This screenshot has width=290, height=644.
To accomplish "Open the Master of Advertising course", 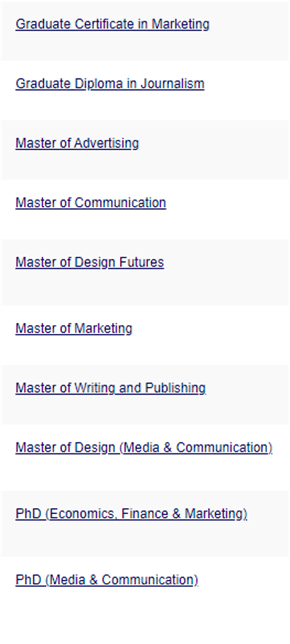I will tap(77, 143).
